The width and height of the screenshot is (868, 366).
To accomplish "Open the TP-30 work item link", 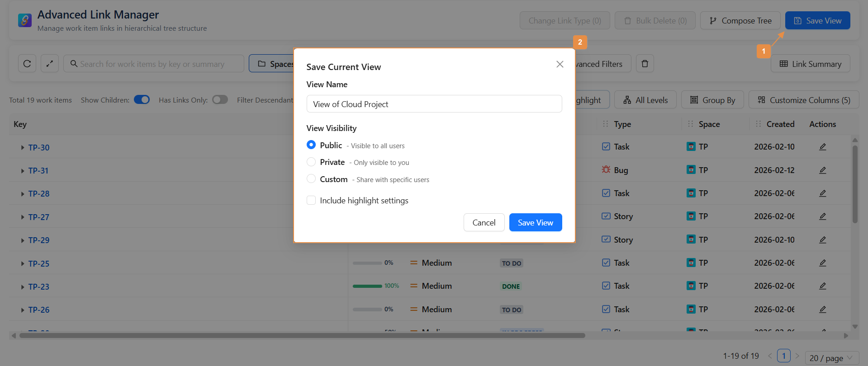I will point(39,148).
